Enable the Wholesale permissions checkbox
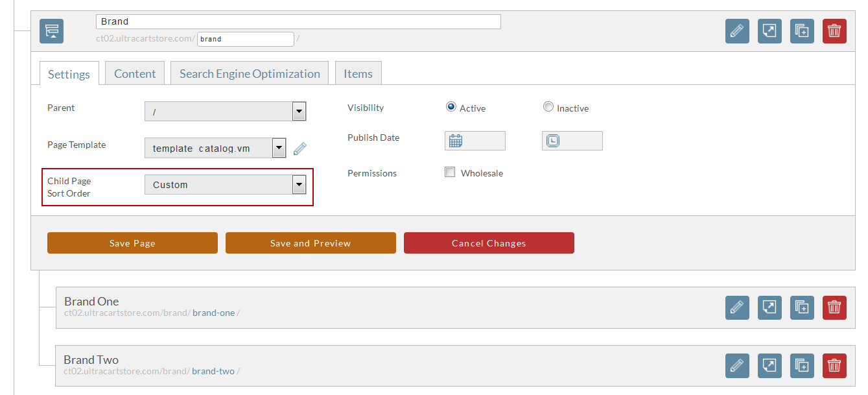Viewport: 868px width, 395px height. coord(450,173)
